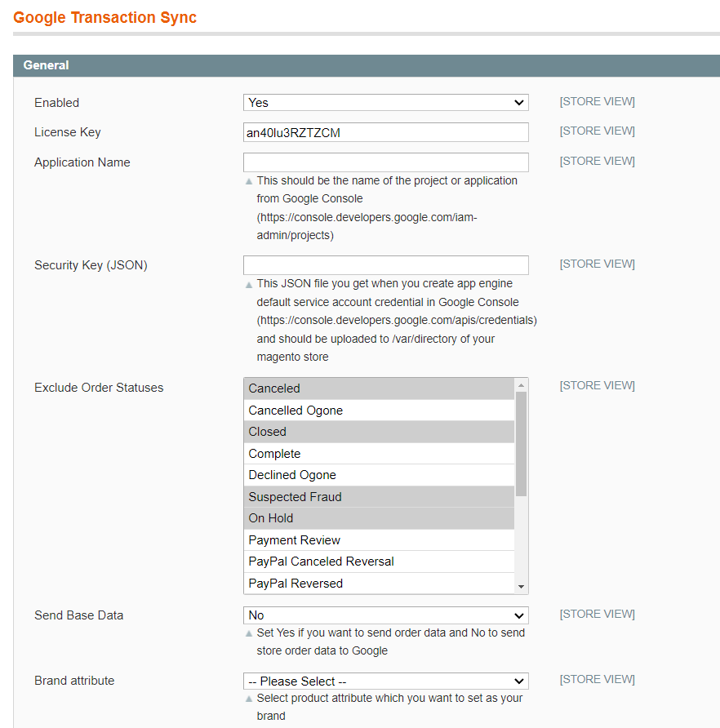Click the tooltip icon under Send Base Data
Viewport: 720px width, 728px height.
[249, 633]
